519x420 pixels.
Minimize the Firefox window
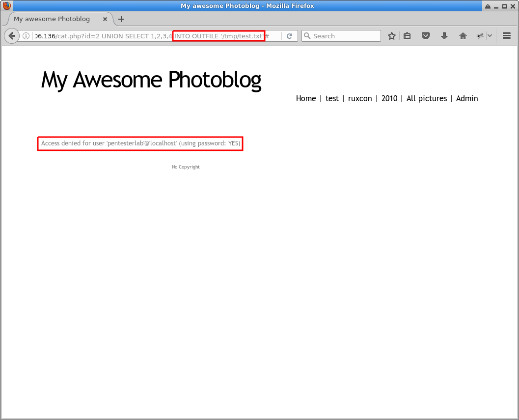pos(496,6)
